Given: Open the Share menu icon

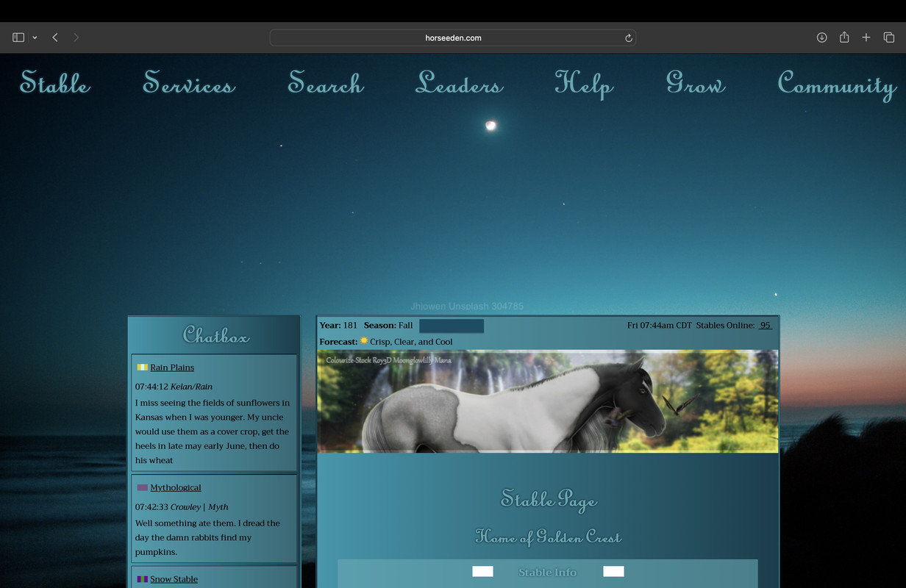Looking at the screenshot, I should tap(844, 37).
